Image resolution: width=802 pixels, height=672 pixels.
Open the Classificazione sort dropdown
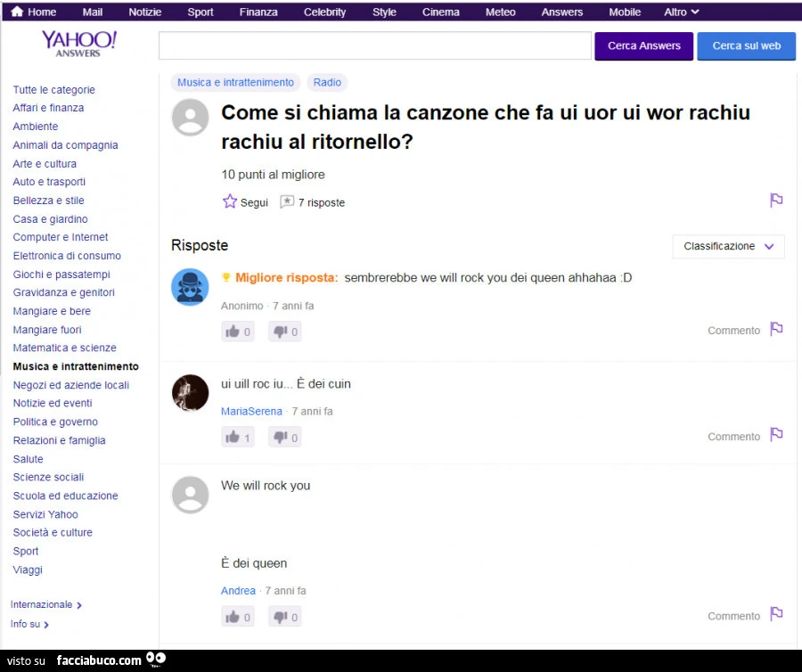tap(728, 247)
